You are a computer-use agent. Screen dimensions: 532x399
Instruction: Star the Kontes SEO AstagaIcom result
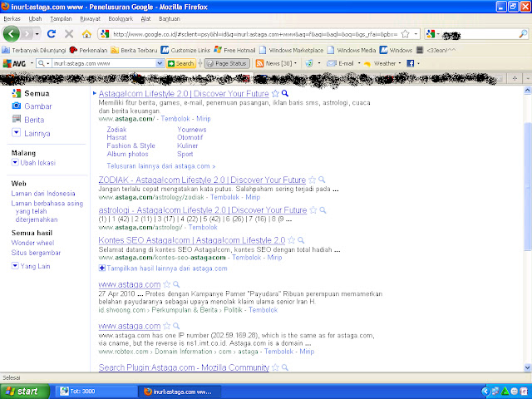tap(291, 240)
